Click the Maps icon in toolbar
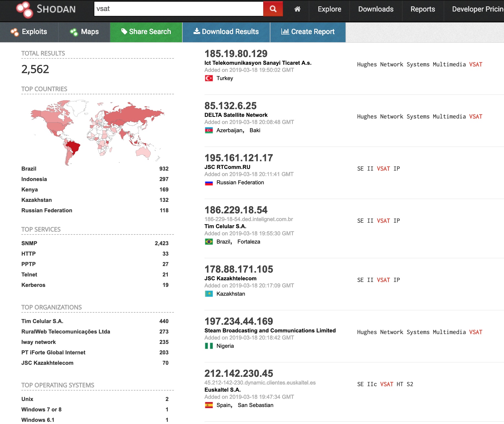This screenshot has width=504, height=424. [x=74, y=32]
